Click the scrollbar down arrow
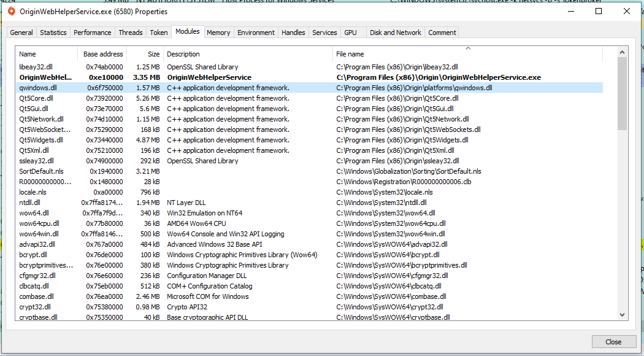 (x=623, y=314)
